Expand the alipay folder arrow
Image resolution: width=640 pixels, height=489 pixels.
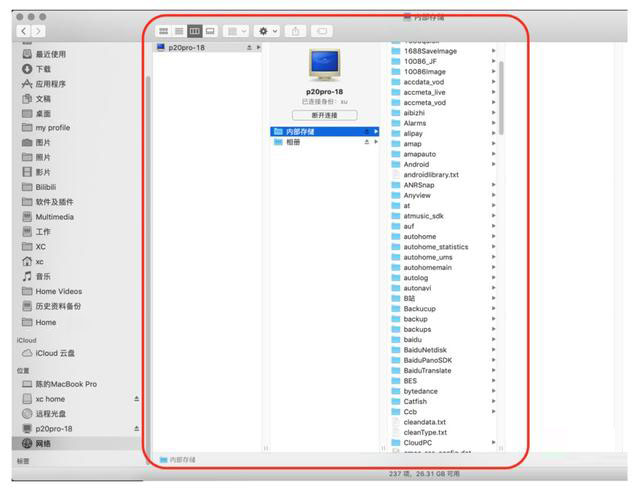point(493,133)
